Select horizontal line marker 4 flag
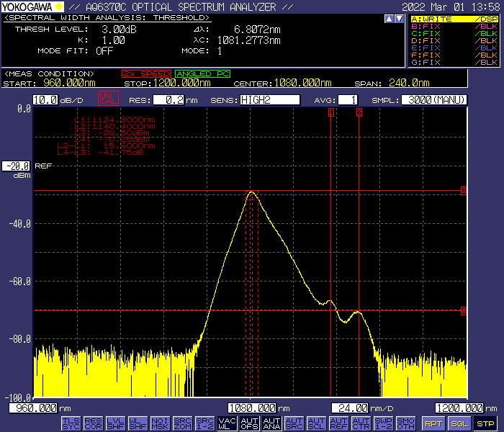Screen dimensions: 504x432 (x=463, y=311)
